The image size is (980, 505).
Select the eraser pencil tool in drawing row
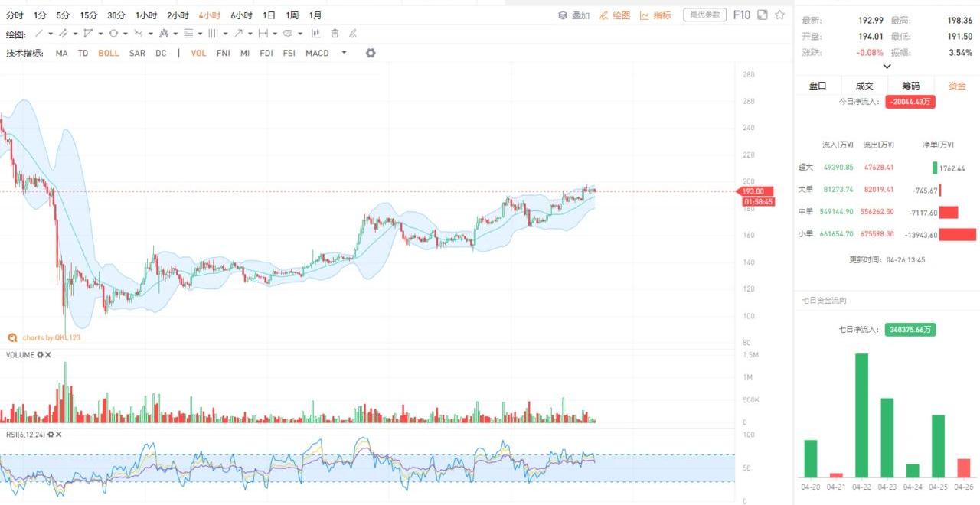[353, 34]
